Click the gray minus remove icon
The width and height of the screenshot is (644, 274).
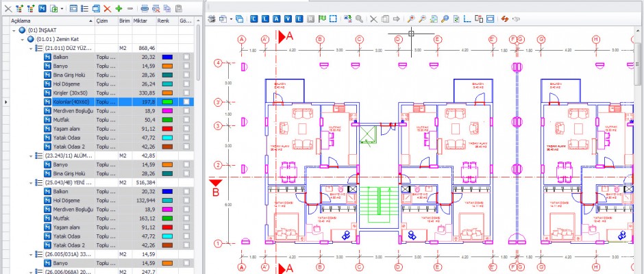coord(129,8)
